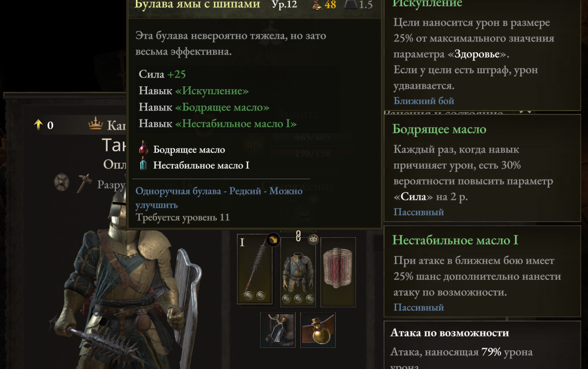Click the middle rune socket on armor
588x369 pixels.
click(298, 298)
